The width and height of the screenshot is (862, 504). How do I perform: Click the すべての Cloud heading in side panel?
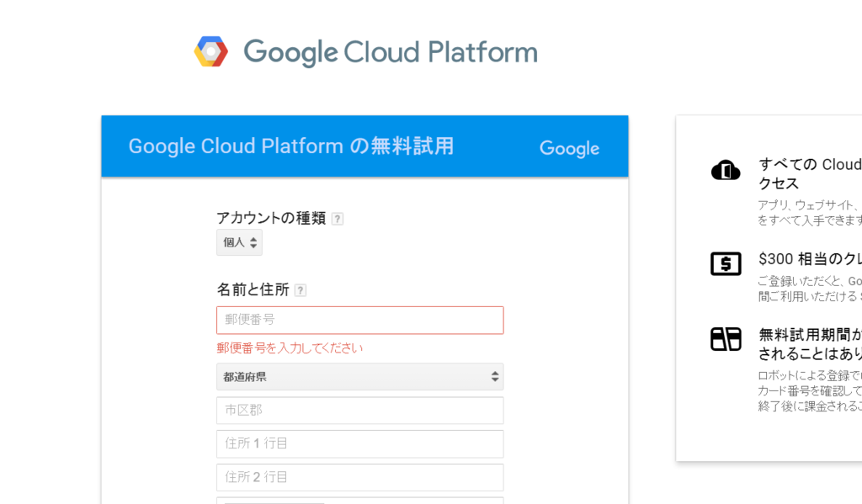(810, 173)
